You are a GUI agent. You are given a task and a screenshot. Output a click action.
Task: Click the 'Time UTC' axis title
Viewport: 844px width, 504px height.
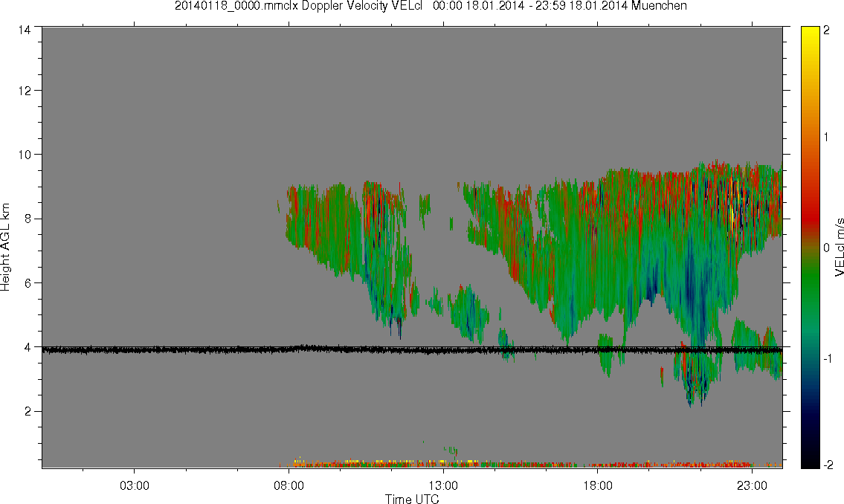412,499
